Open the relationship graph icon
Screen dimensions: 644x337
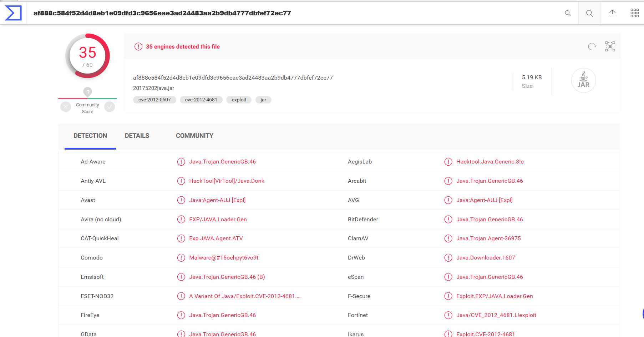tap(610, 46)
